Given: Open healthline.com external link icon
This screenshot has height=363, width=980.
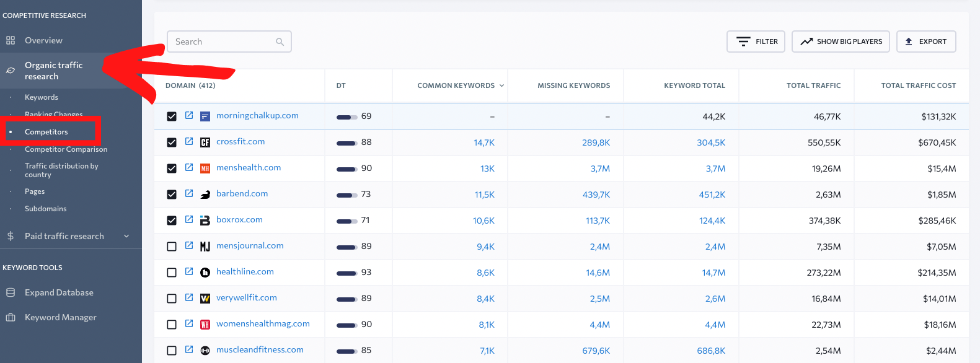Looking at the screenshot, I should 189,272.
